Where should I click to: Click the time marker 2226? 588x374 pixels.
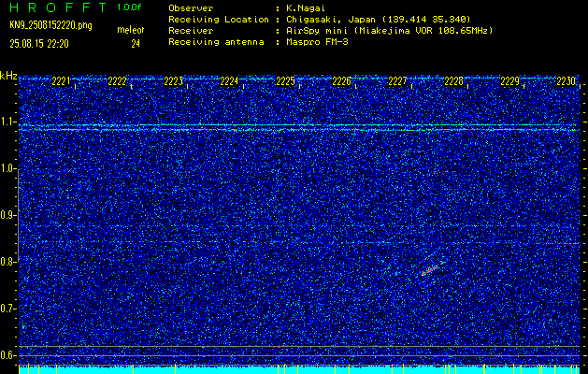coord(341,81)
